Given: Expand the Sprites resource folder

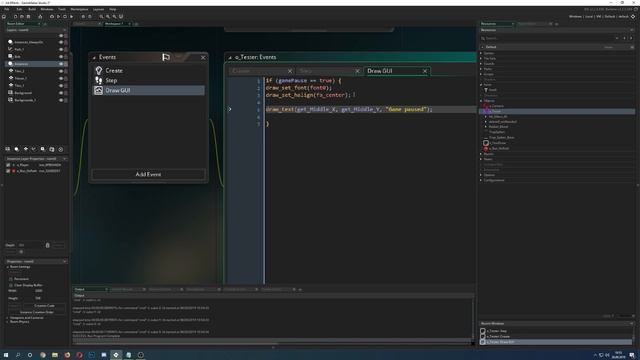Looking at the screenshot, I should [x=481, y=53].
